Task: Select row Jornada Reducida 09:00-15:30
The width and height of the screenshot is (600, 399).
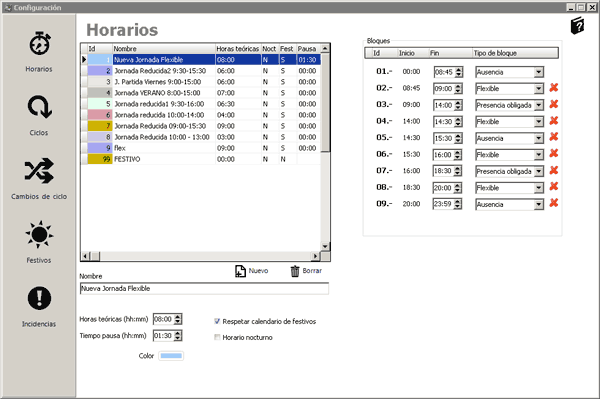Action: point(201,126)
